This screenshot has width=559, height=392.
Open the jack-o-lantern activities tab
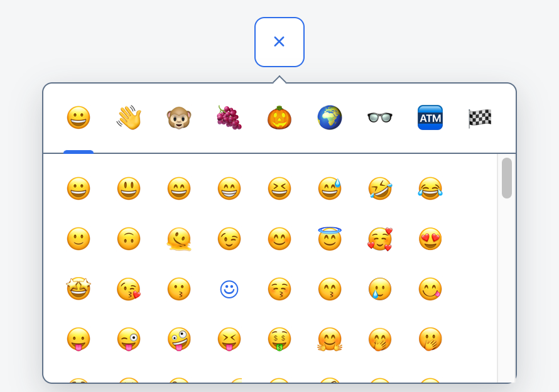279,117
